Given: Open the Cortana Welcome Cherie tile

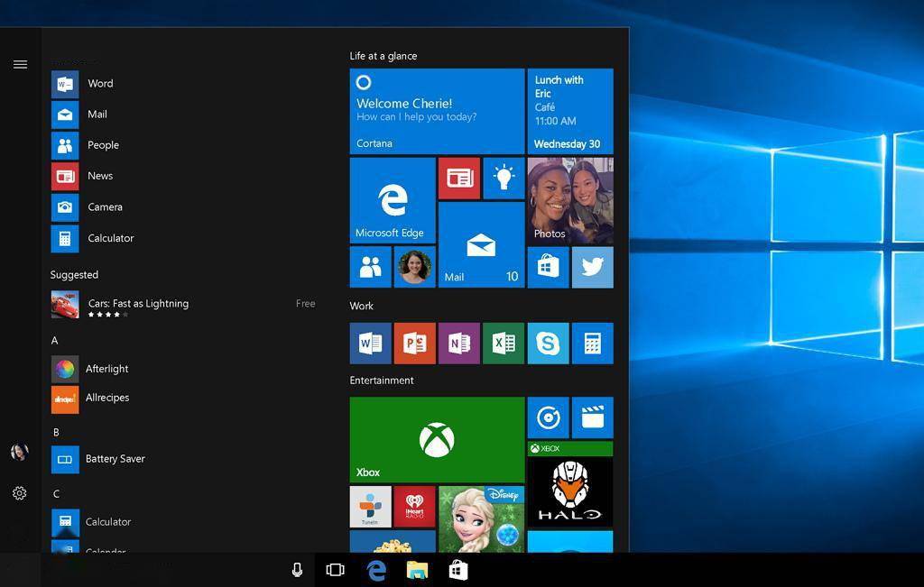Looking at the screenshot, I should click(x=437, y=110).
